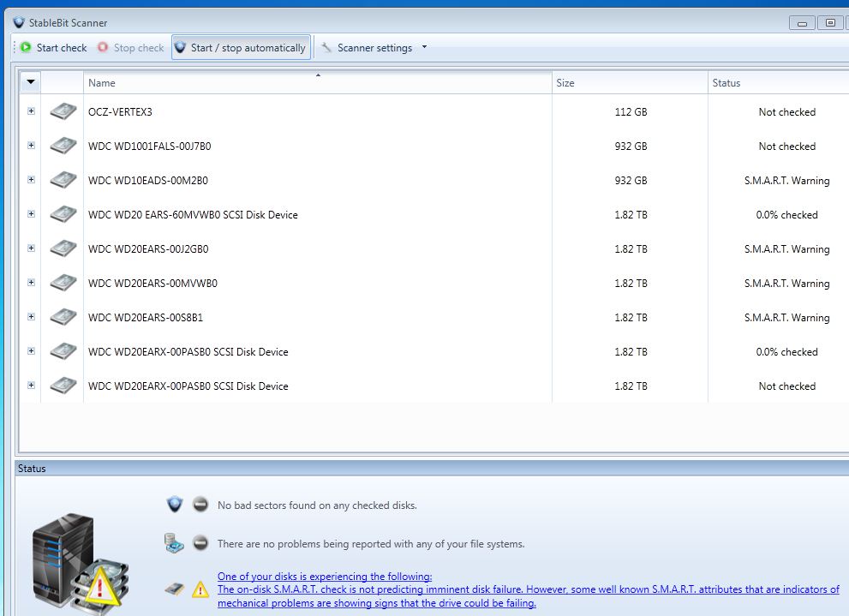Toggle Start / stop automatically button
The image size is (849, 616).
(x=241, y=48)
